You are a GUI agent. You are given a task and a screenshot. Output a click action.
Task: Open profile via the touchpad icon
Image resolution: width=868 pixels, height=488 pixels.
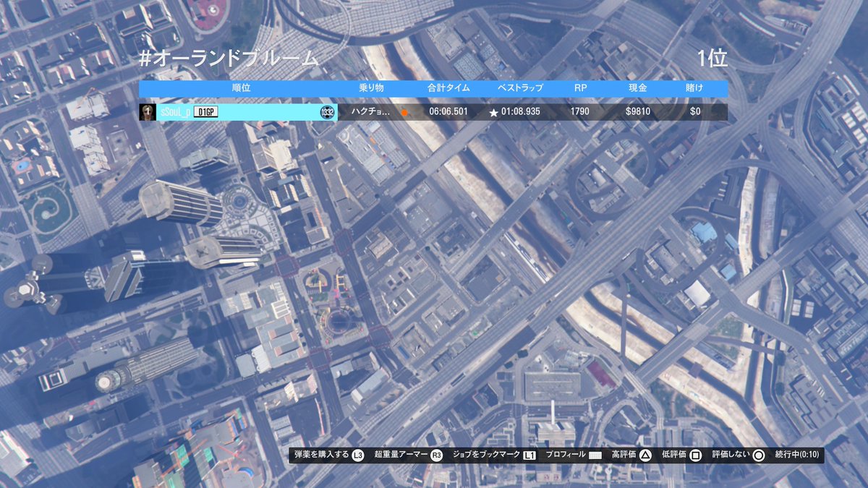(595, 455)
